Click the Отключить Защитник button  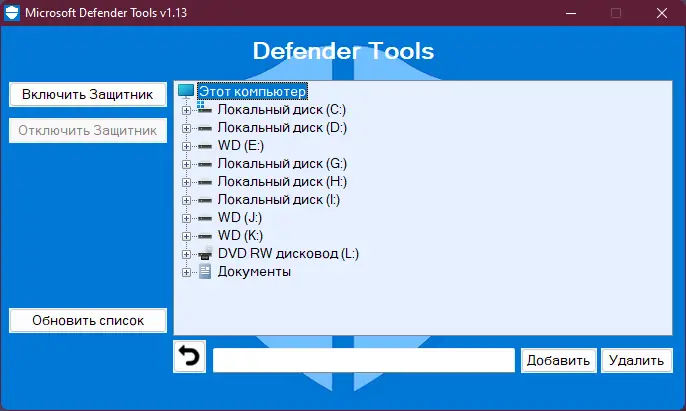pos(88,130)
